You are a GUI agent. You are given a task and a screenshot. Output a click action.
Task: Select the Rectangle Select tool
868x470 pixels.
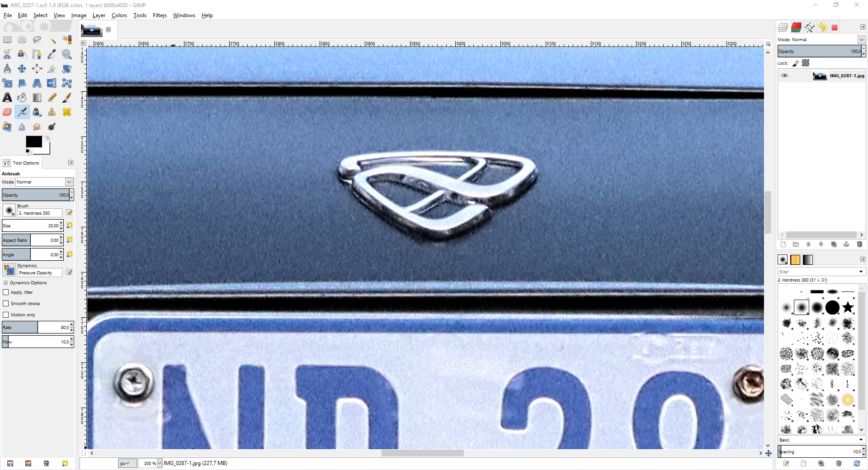(7, 40)
